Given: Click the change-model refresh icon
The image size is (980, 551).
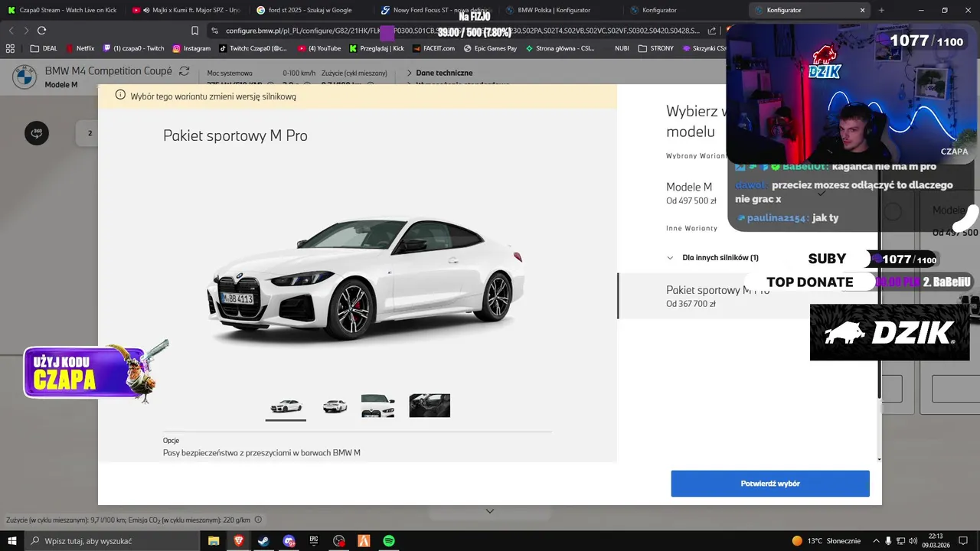Looking at the screenshot, I should (184, 70).
